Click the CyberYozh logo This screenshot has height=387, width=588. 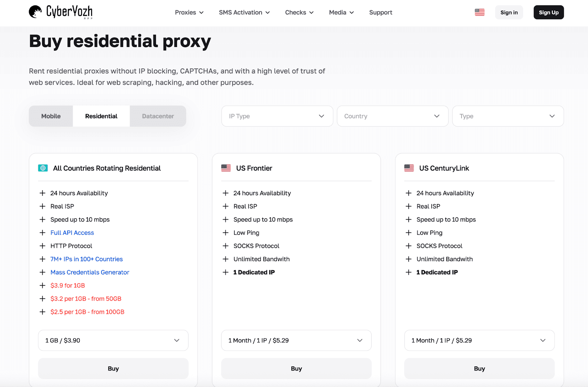[x=61, y=12]
